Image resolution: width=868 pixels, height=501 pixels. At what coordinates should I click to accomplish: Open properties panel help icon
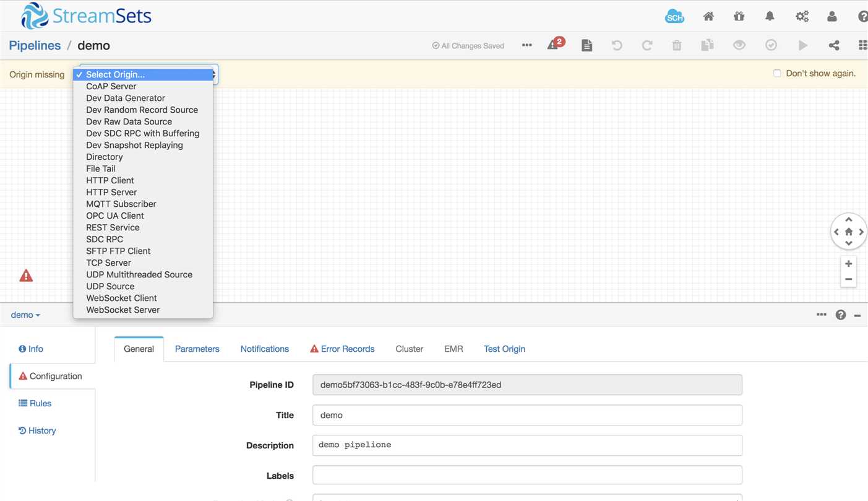coord(841,315)
